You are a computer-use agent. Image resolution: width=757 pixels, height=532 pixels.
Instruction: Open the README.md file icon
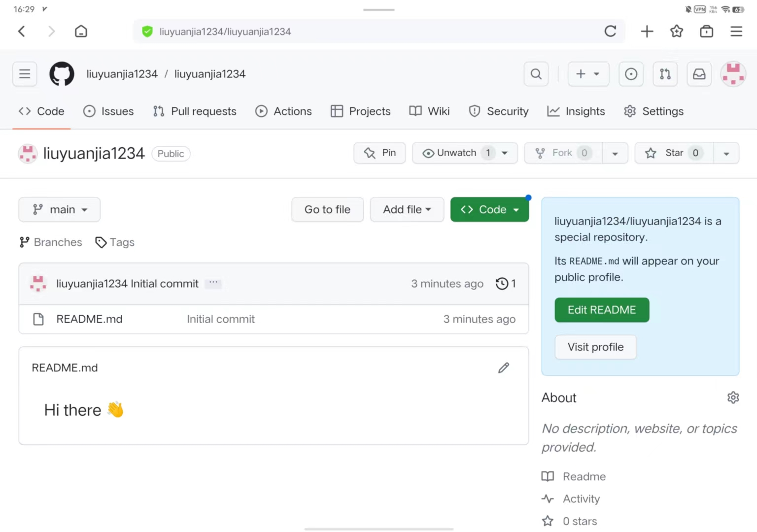click(x=38, y=319)
